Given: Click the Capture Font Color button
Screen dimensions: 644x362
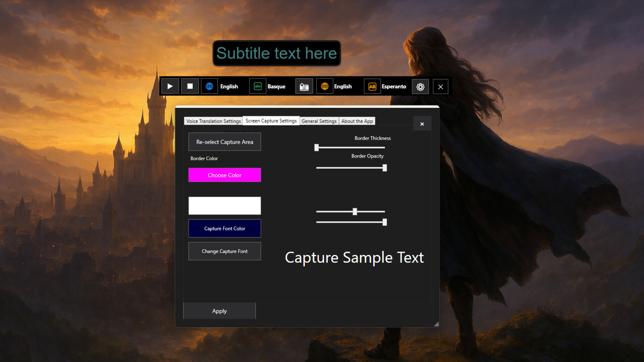Looking at the screenshot, I should [224, 228].
